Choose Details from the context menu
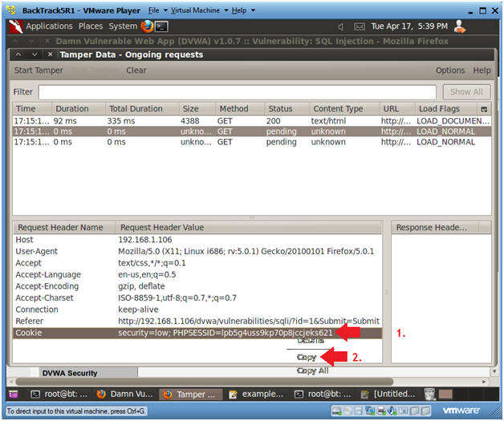Screen dimensions: 504x421 coord(310,341)
